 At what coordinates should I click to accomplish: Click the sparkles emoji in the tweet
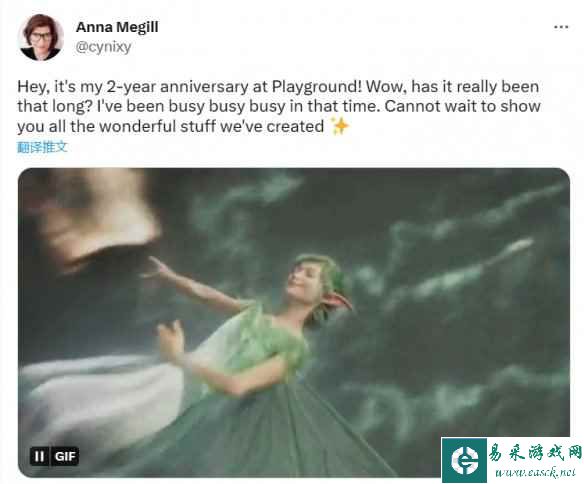pos(340,126)
